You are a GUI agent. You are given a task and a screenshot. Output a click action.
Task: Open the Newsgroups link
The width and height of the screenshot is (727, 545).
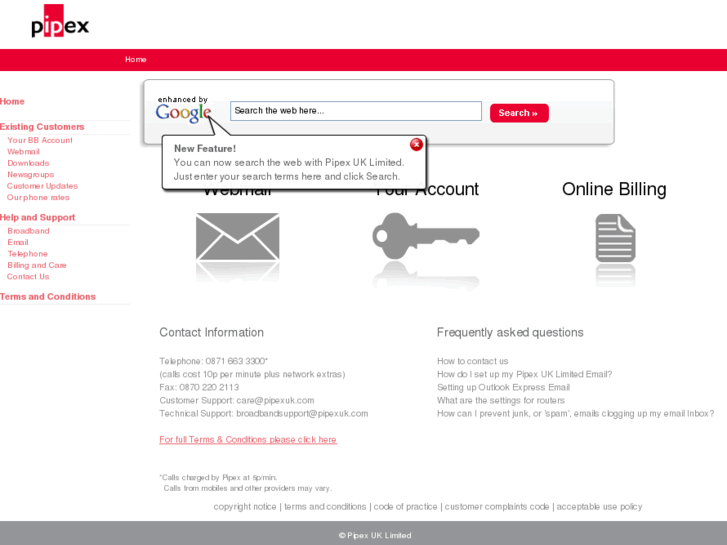(31, 175)
